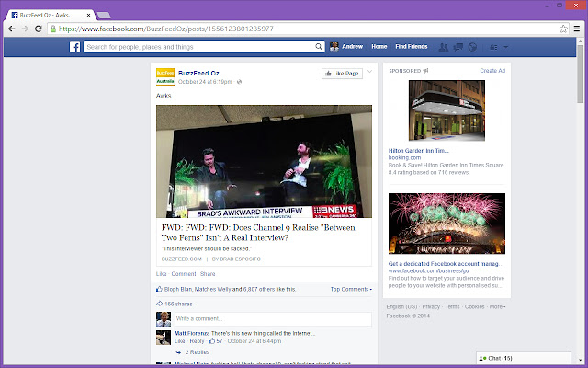Expand the account settings dropdown arrow
The height and width of the screenshot is (368, 588).
pyautogui.click(x=506, y=47)
